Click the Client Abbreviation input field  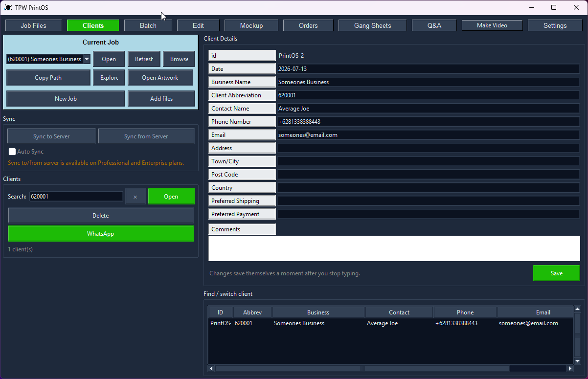[429, 95]
